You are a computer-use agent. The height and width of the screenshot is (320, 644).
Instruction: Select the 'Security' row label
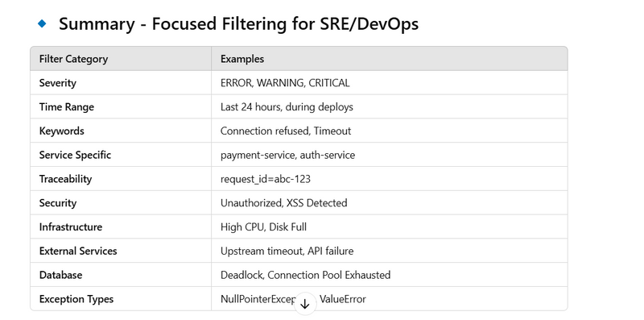(x=58, y=203)
